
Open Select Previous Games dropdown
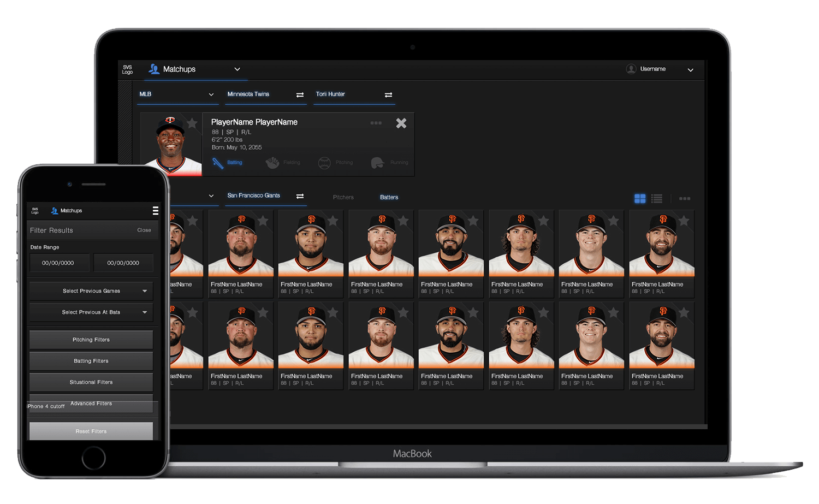(x=91, y=291)
